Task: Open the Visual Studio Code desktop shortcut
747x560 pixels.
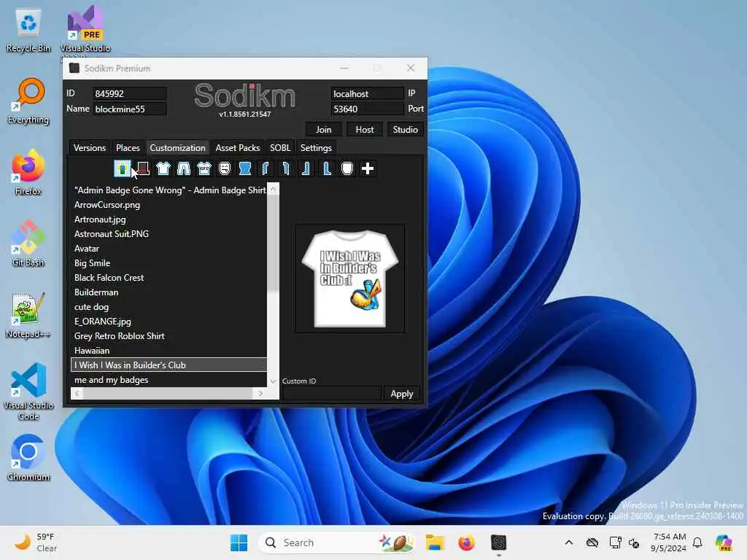Action: (28, 392)
